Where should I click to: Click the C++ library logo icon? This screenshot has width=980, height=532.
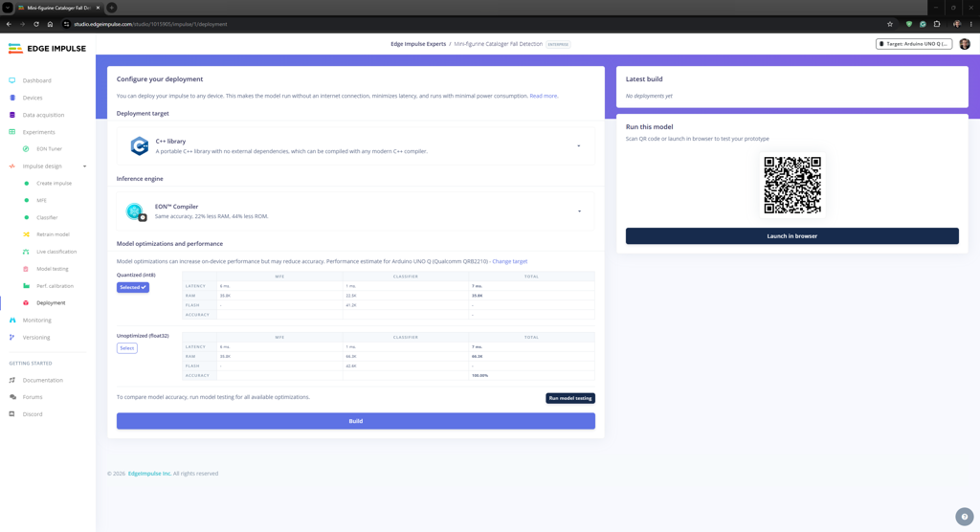139,145
